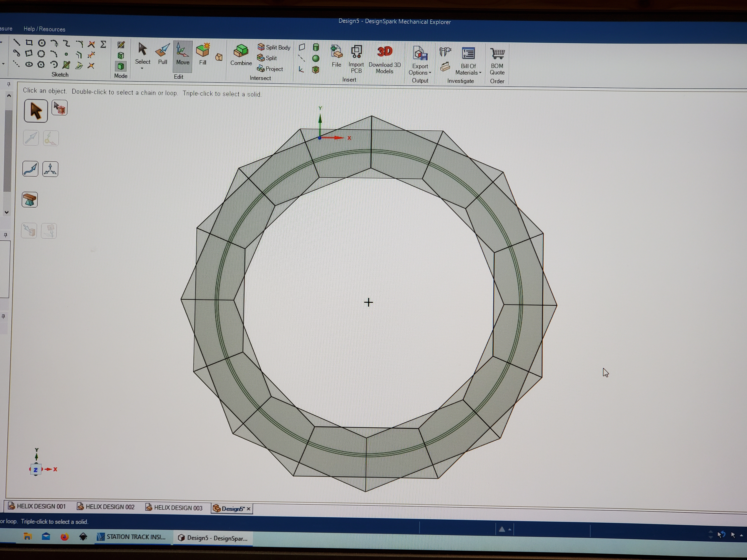Choose the Rectangle sketch tool

pyautogui.click(x=29, y=43)
